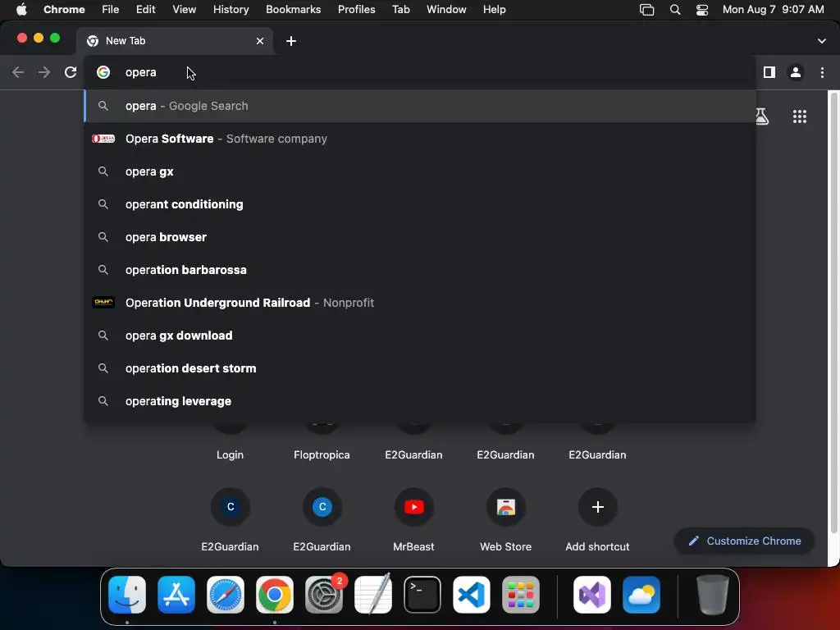
Task: Select the Opera Software suggestion
Action: [420, 139]
